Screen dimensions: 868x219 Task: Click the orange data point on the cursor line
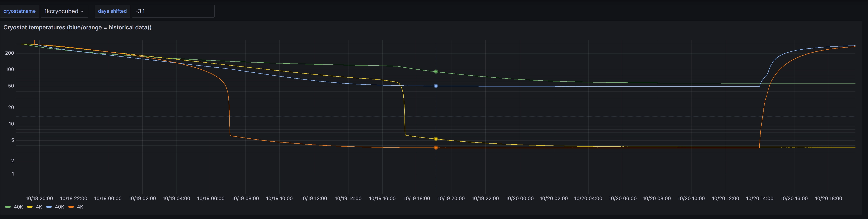pos(436,148)
